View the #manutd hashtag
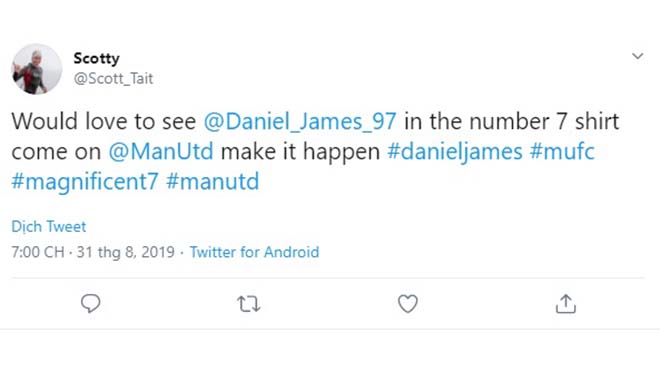The width and height of the screenshot is (660, 371). [213, 182]
